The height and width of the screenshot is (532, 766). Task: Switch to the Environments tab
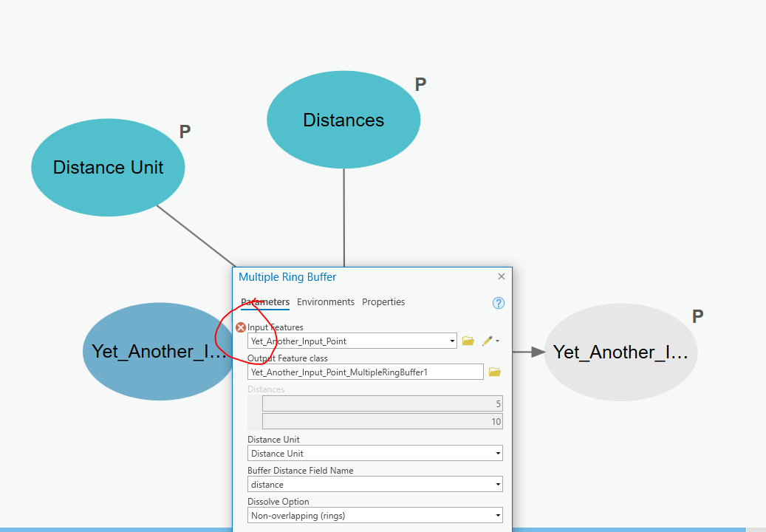[326, 301]
